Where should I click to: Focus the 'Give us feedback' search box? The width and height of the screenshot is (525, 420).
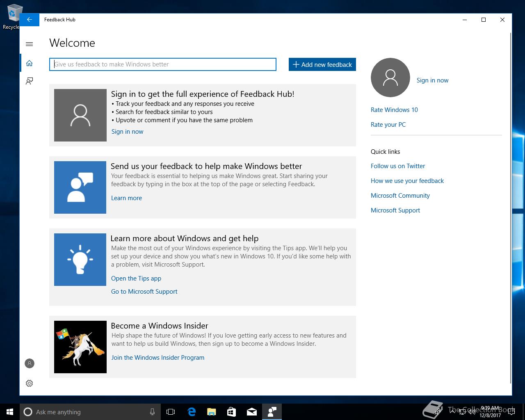(x=163, y=64)
